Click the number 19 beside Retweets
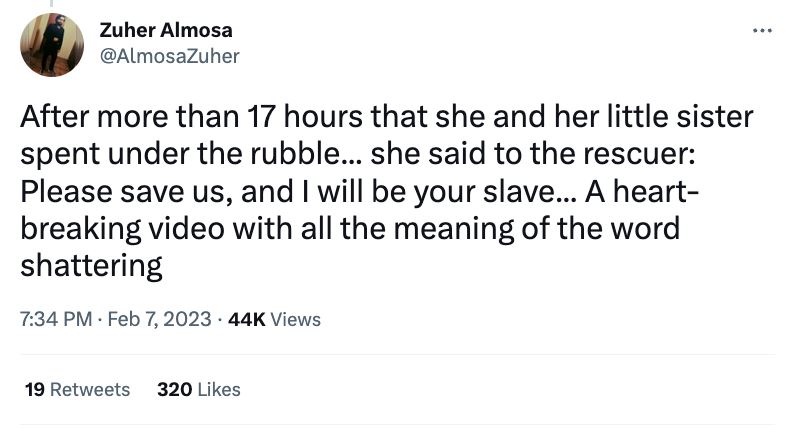790x430 pixels. point(33,389)
